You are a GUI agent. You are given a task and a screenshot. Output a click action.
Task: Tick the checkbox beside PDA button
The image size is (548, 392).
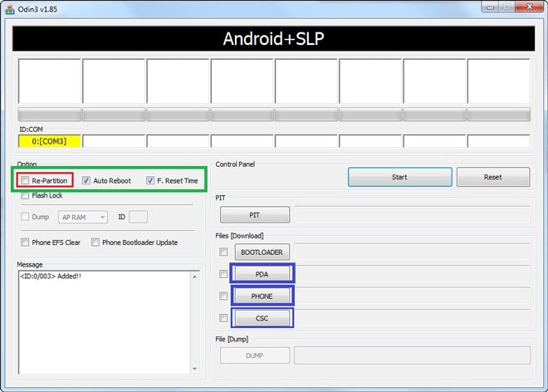coord(223,274)
